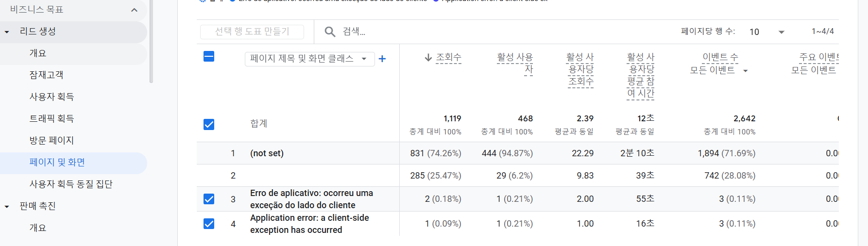Click the 1,894 (71.69%) event count cell

(x=727, y=153)
